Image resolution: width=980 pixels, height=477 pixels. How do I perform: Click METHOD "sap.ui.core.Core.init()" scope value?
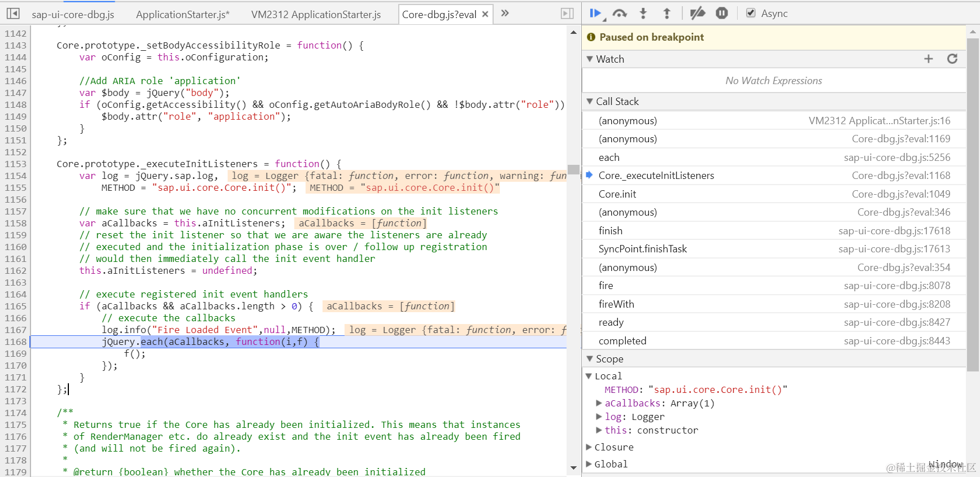pos(718,390)
